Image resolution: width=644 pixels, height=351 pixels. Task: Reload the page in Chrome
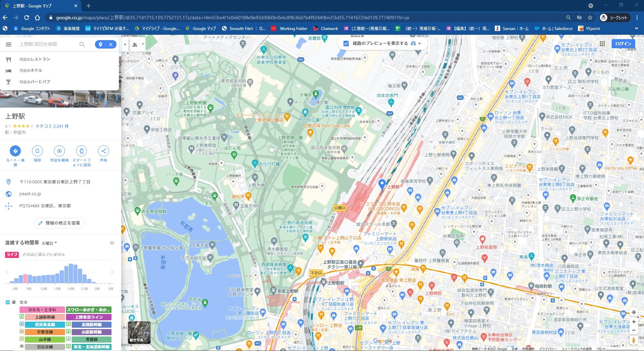(27, 18)
